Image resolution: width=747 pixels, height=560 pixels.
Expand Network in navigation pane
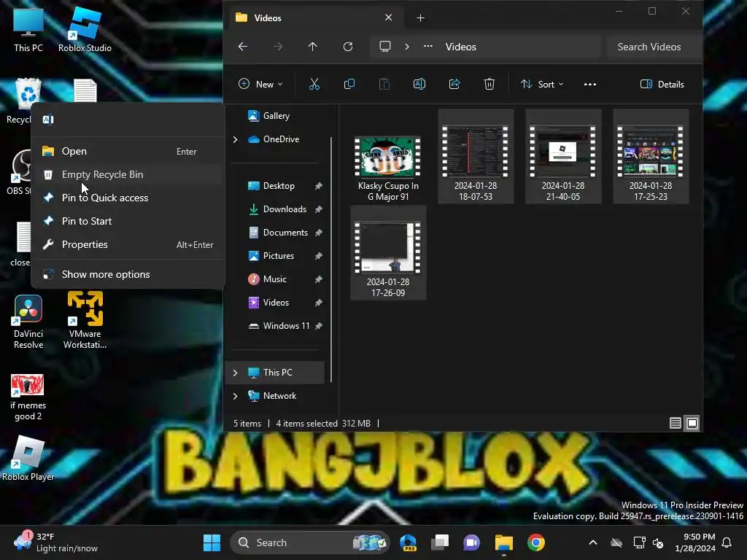click(x=236, y=396)
